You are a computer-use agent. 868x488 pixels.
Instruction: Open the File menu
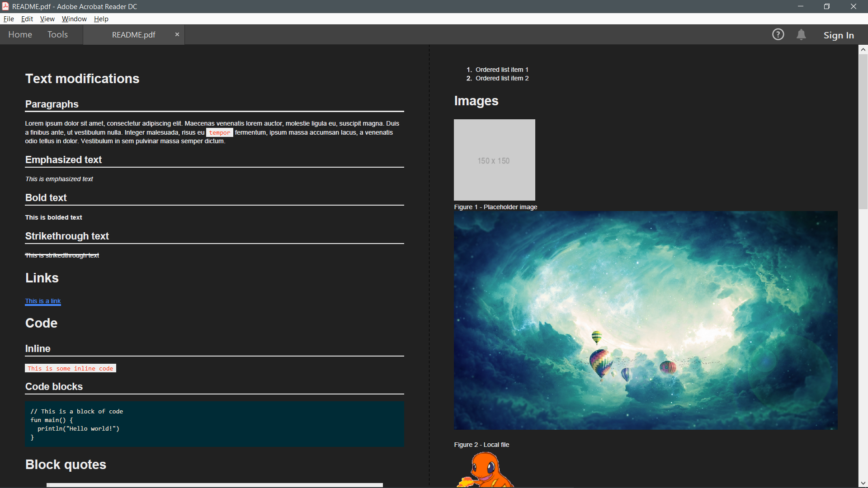(x=9, y=19)
